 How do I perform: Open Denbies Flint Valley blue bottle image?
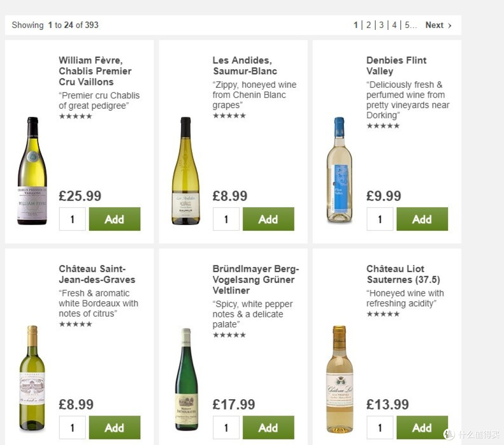pyautogui.click(x=339, y=170)
